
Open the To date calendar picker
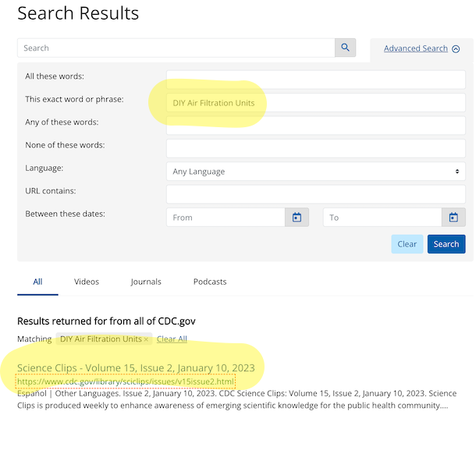coord(453,218)
